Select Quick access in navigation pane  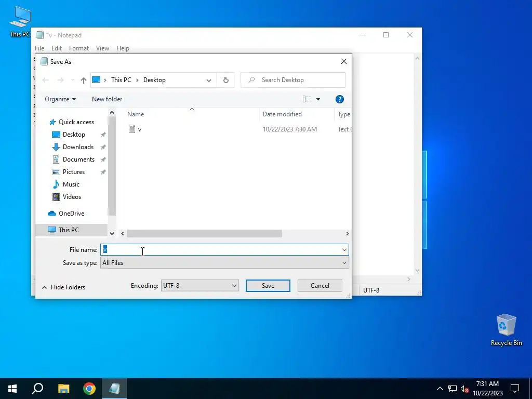coord(76,122)
